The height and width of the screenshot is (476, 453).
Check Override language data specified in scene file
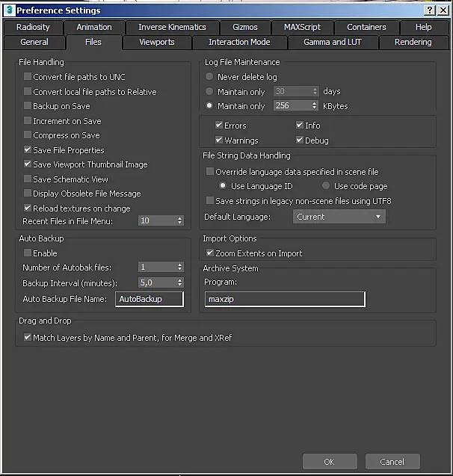coord(210,171)
